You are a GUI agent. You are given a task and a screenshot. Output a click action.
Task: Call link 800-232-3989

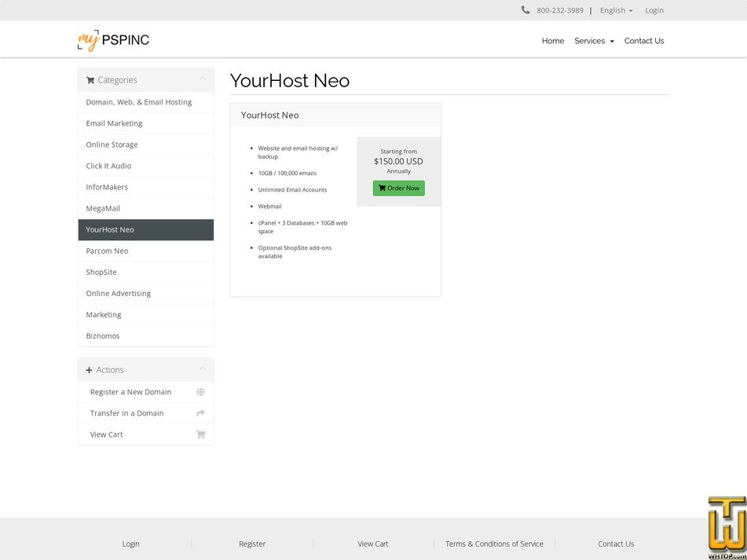click(x=560, y=10)
